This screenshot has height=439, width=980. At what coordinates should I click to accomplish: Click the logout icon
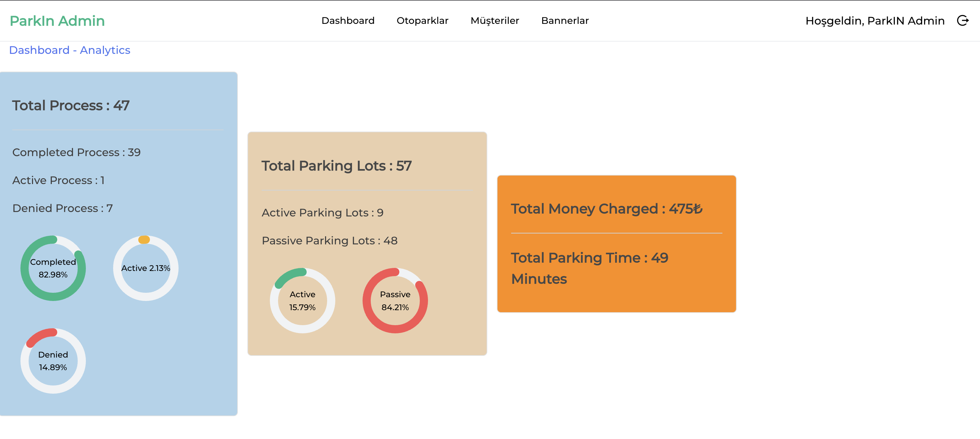[963, 21]
